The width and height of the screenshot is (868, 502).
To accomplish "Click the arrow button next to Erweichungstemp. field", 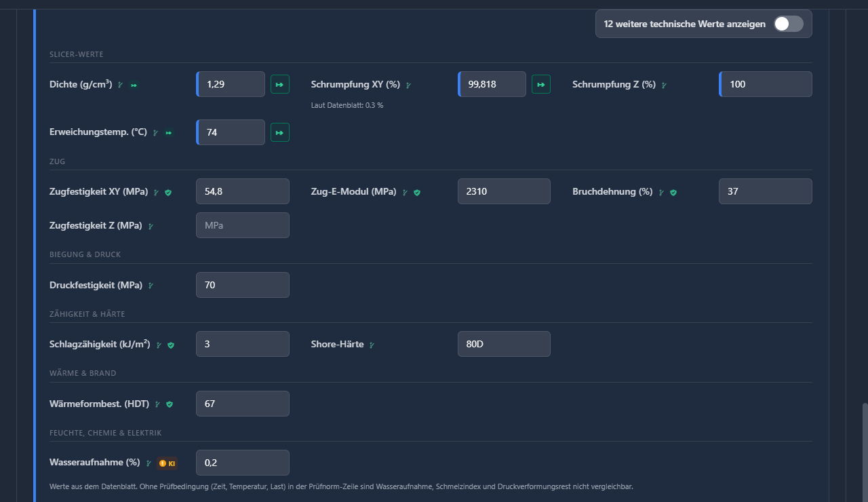I will [280, 132].
